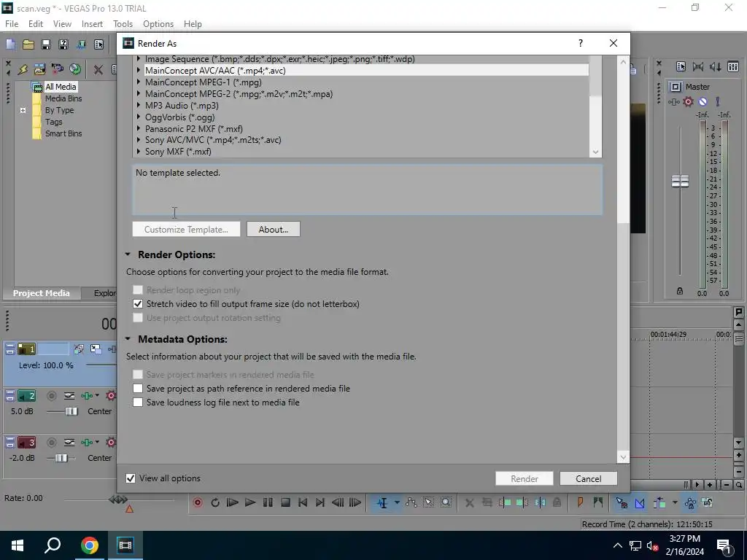Click audio track 3 Arm for Record button

point(52,443)
